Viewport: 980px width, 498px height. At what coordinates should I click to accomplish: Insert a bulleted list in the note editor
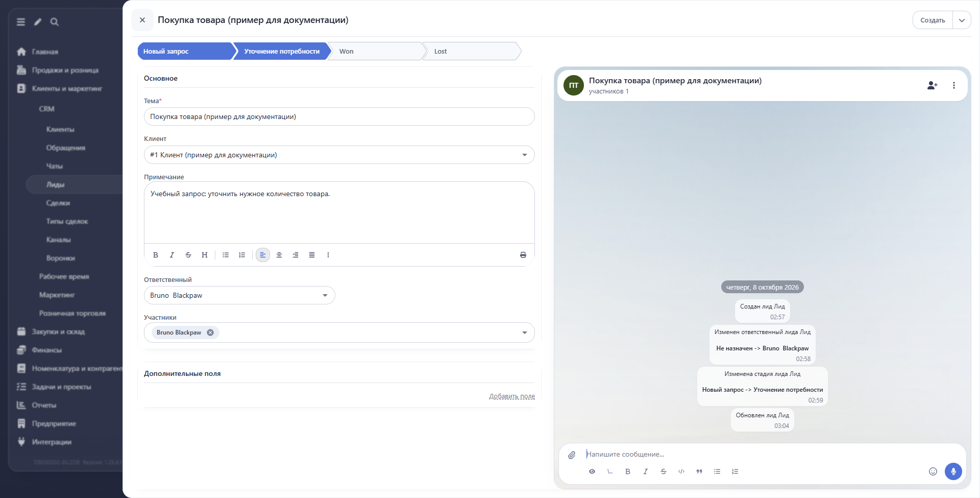point(226,255)
